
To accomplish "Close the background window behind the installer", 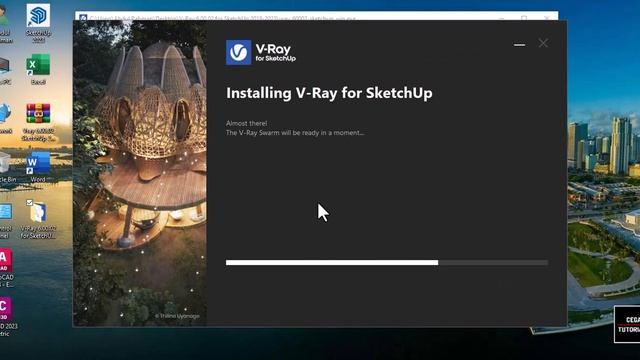I will pos(547,17).
